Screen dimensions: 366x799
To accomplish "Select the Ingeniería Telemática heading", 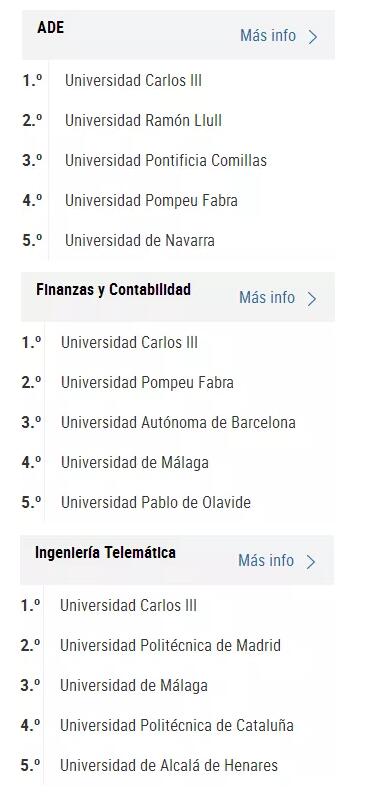I will pos(105,552).
